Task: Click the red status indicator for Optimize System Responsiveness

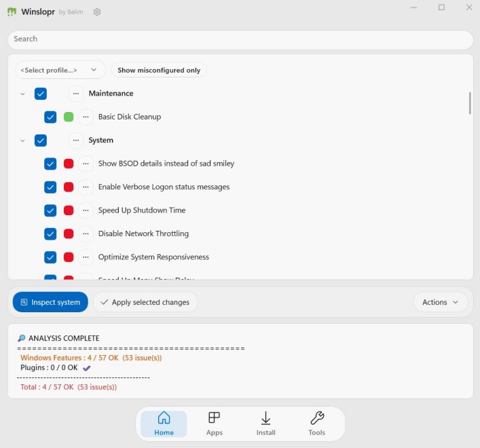Action: 69,257
